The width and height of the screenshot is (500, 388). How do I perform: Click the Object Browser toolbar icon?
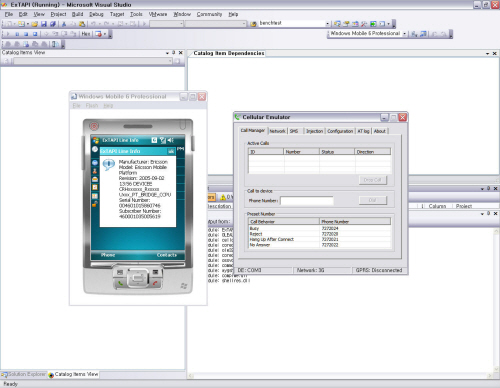click(x=355, y=24)
